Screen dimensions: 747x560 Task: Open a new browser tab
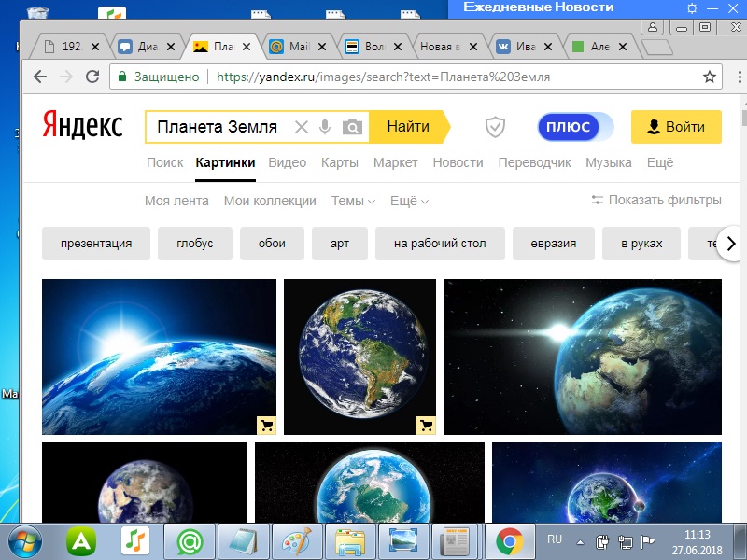pos(657,48)
